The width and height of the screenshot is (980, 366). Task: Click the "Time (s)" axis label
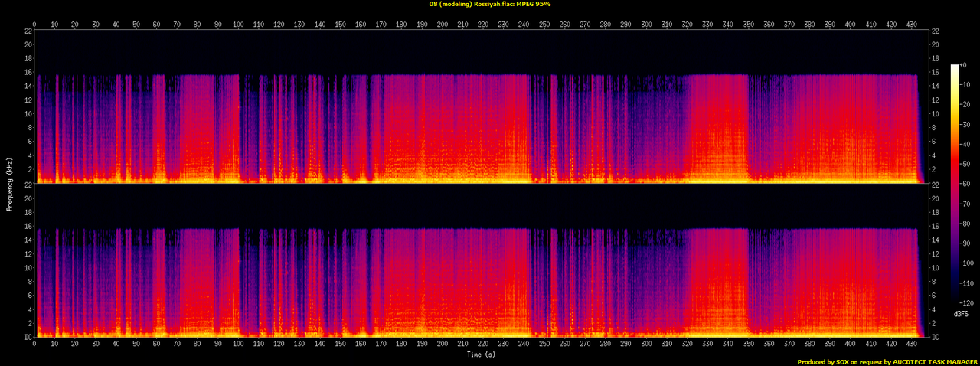pos(482,355)
